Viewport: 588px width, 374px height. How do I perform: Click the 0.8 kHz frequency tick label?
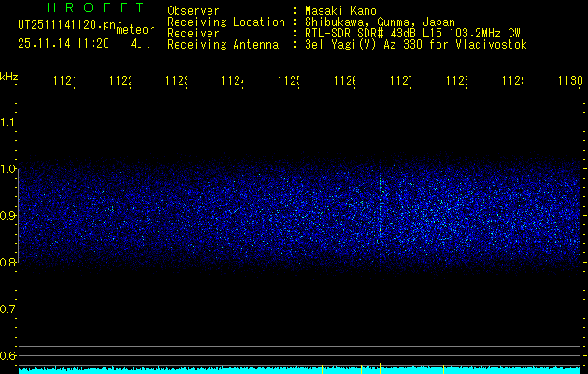tap(8, 263)
